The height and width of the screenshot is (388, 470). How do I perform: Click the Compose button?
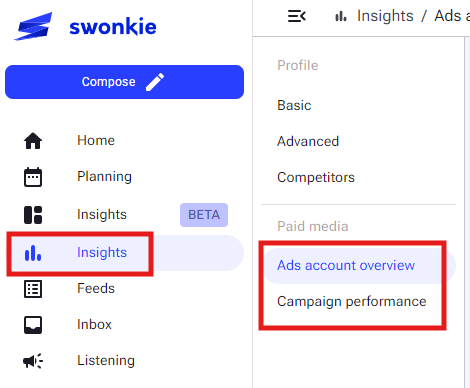tap(124, 82)
